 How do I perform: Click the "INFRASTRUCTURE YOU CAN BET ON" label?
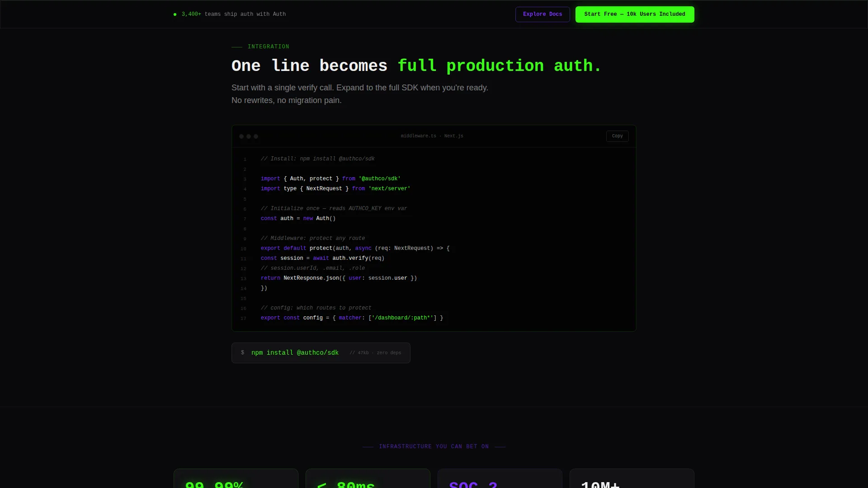click(434, 446)
